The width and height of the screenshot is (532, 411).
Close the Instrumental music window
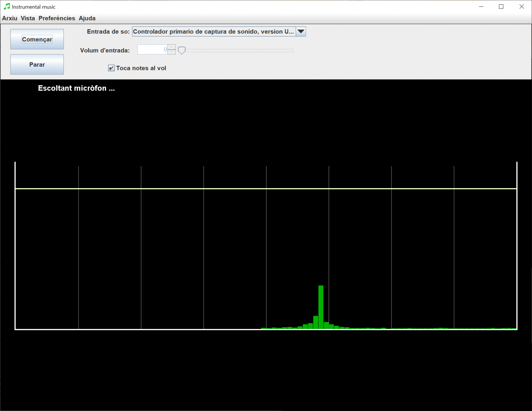tap(521, 6)
